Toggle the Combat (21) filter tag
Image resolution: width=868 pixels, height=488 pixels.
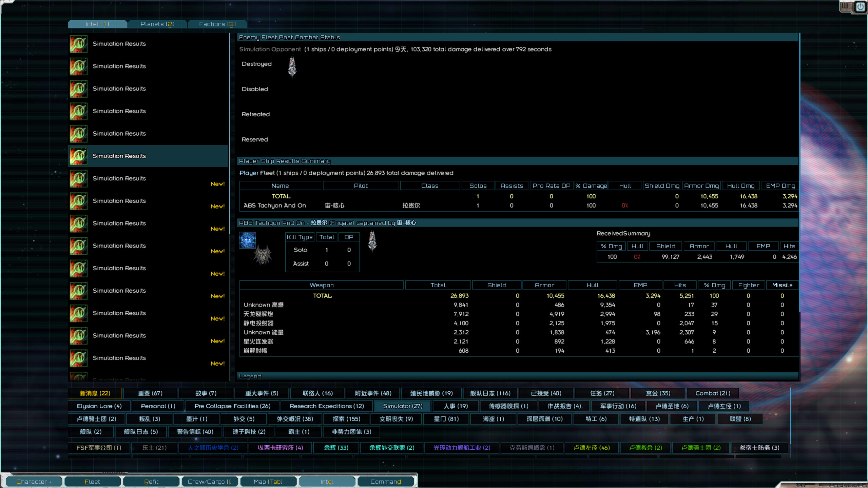(712, 393)
